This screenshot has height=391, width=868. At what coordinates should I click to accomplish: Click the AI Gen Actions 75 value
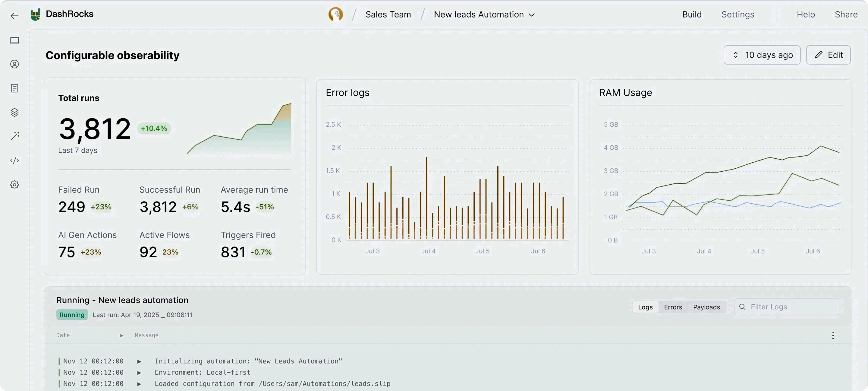(x=66, y=252)
